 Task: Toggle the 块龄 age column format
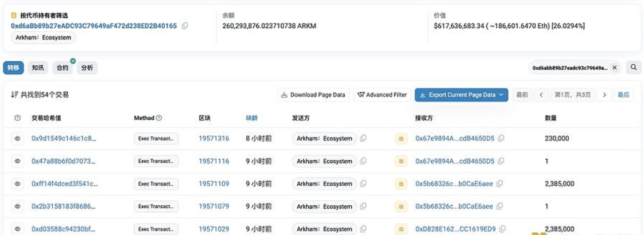tap(251, 118)
